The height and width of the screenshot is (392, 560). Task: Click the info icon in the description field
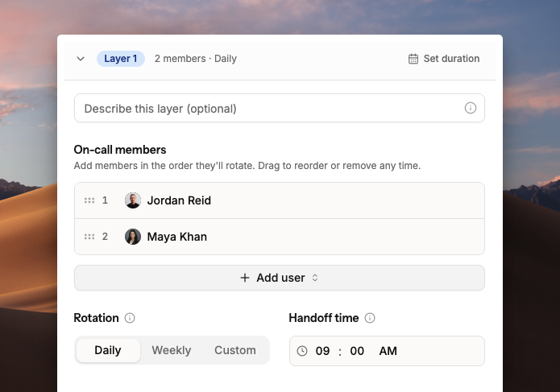pos(470,108)
